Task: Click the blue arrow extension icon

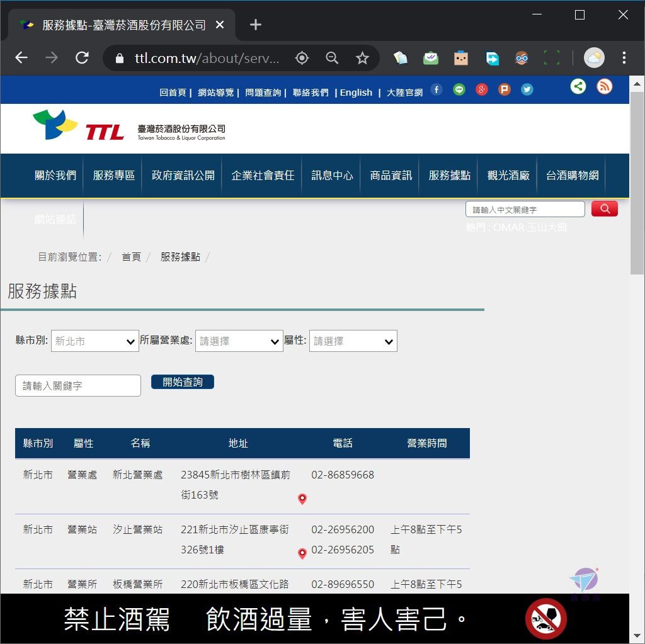Action: click(492, 58)
